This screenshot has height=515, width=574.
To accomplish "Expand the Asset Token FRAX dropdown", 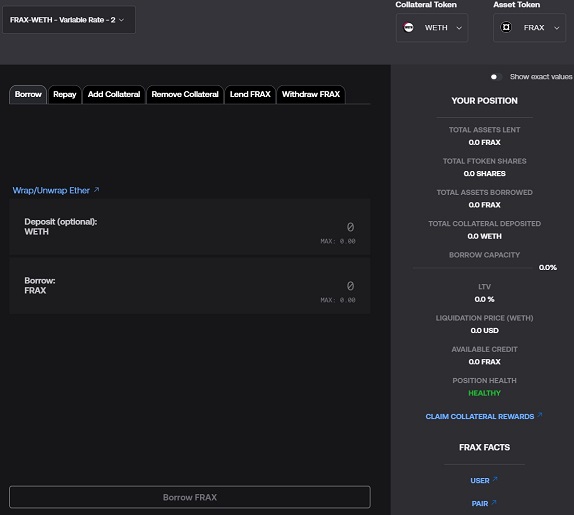I will coord(529,28).
